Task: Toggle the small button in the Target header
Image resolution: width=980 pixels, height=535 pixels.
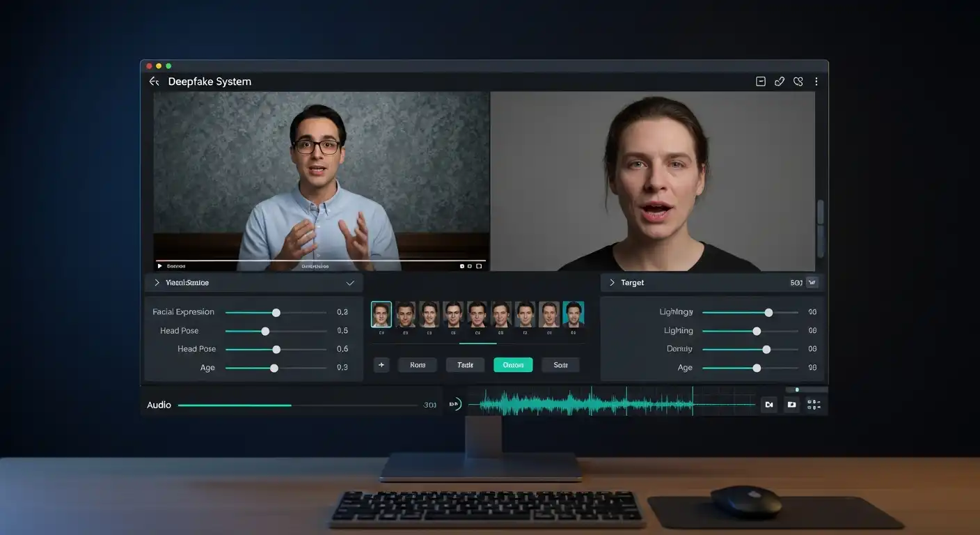Action: coord(812,283)
